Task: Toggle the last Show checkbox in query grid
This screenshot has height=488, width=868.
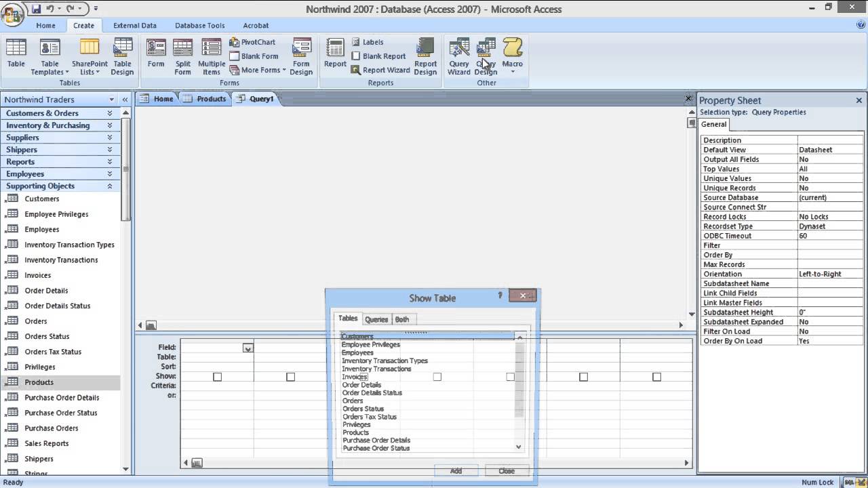Action: coord(656,377)
